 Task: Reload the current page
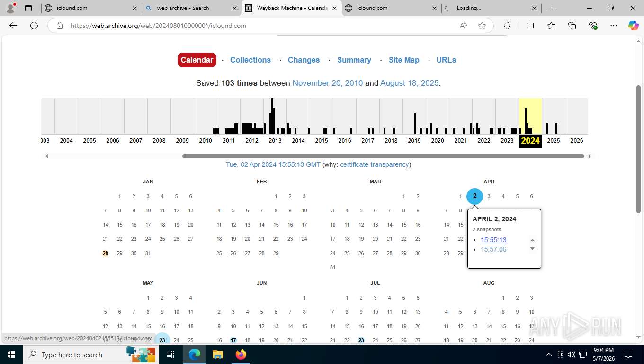pos(34,26)
